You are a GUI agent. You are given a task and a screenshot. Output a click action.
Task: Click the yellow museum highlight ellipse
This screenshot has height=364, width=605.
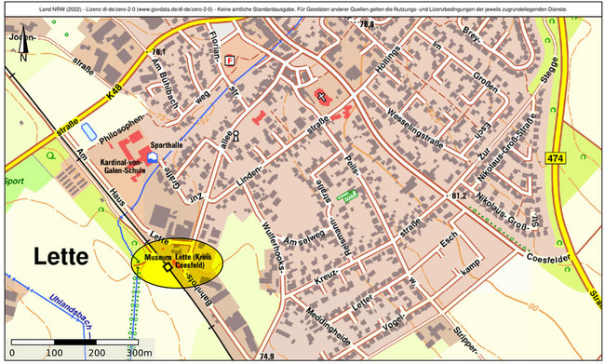click(x=178, y=263)
